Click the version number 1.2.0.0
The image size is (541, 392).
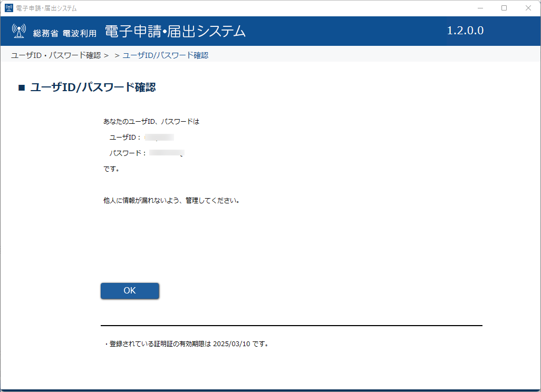click(465, 31)
